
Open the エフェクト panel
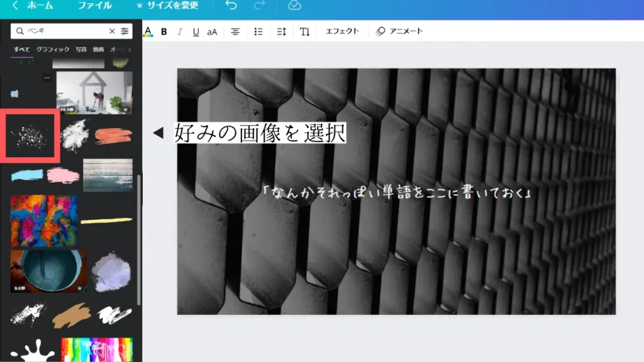pos(342,31)
